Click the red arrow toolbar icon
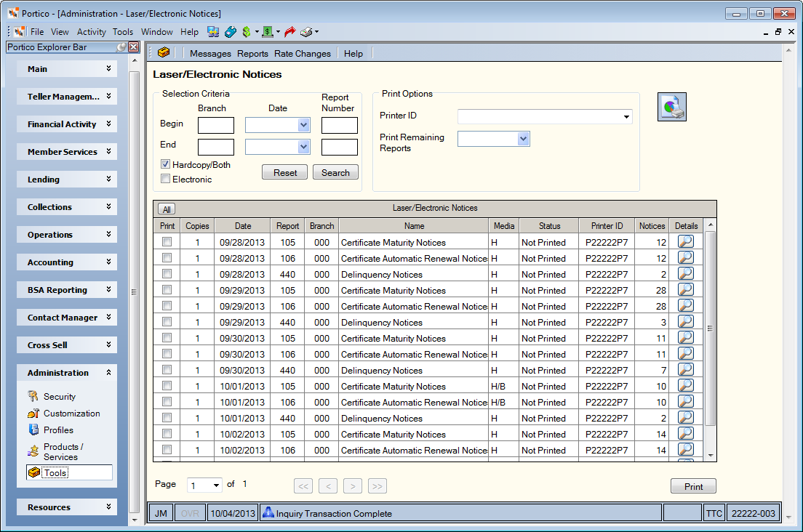 click(290, 32)
